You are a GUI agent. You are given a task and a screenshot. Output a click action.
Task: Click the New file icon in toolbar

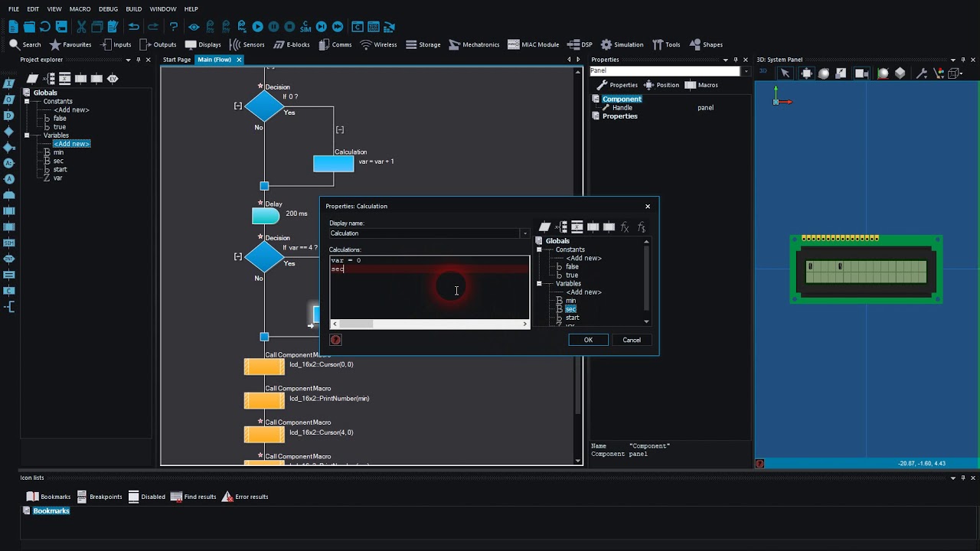click(14, 27)
